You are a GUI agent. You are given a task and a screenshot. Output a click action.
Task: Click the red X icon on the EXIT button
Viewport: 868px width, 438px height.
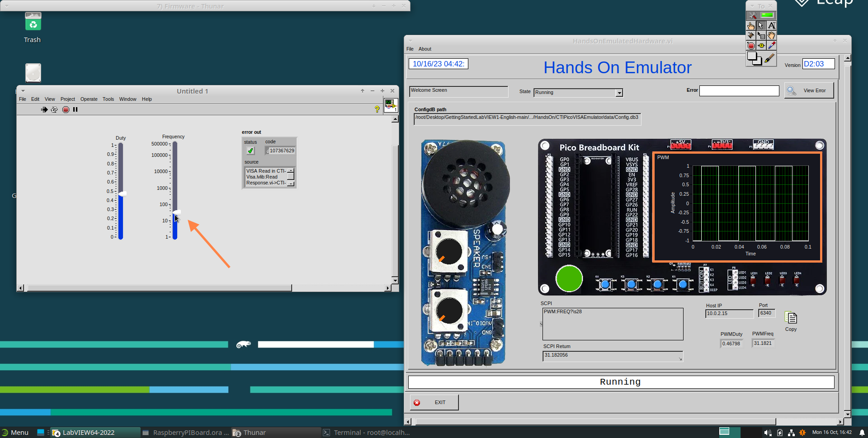[x=417, y=403]
